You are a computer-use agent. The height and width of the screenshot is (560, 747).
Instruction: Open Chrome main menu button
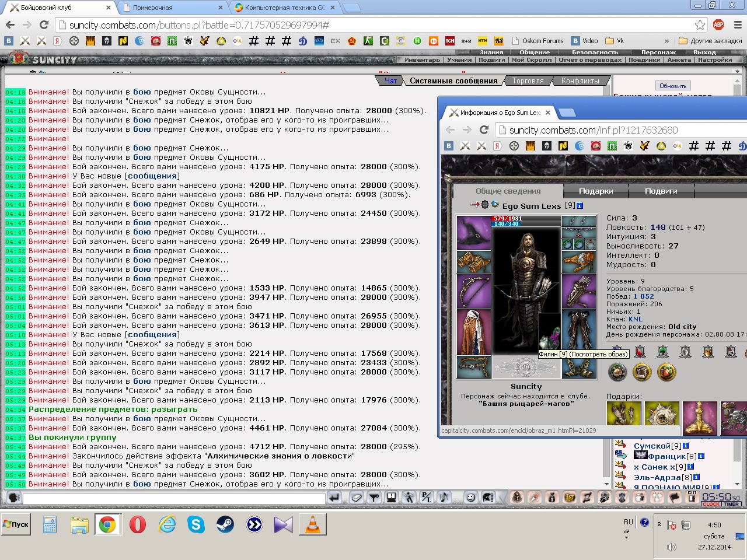pos(738,24)
